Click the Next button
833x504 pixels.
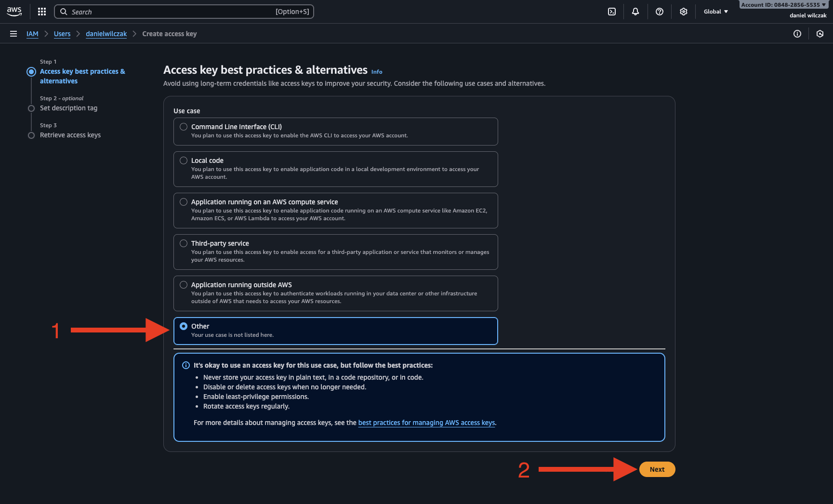click(x=657, y=469)
